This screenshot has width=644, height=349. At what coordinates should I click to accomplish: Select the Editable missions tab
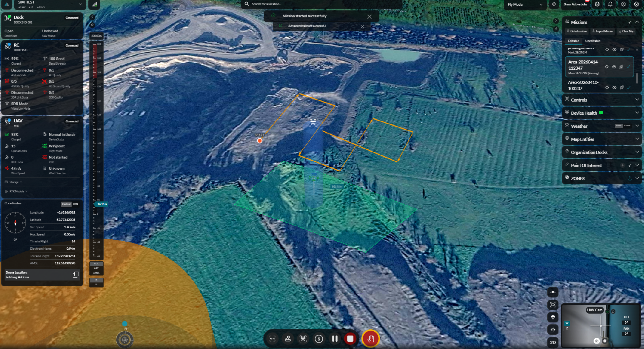pos(574,41)
